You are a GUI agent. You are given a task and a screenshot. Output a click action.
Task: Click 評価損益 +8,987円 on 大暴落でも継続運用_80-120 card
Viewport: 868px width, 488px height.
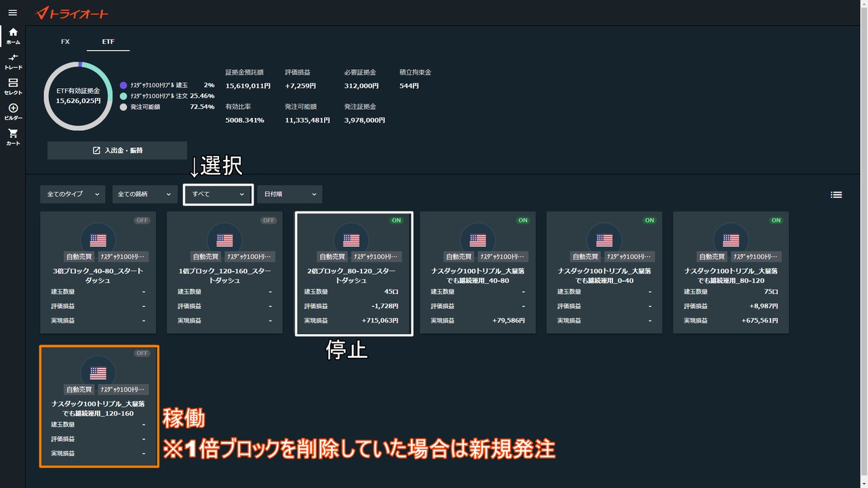click(763, 306)
